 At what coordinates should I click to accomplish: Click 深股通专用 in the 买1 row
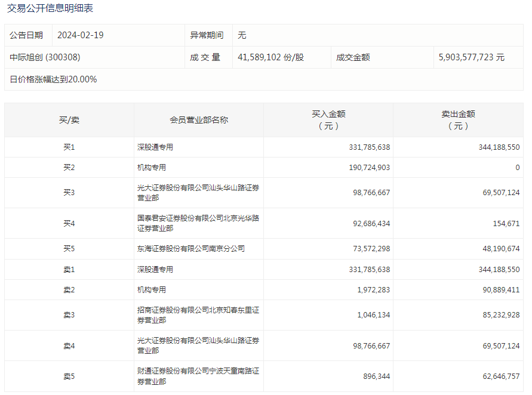[x=155, y=147]
